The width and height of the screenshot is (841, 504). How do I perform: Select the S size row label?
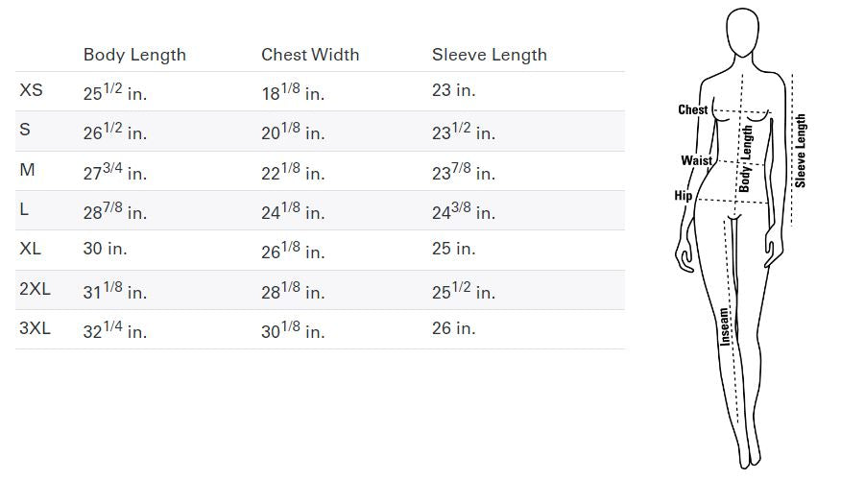(x=25, y=130)
